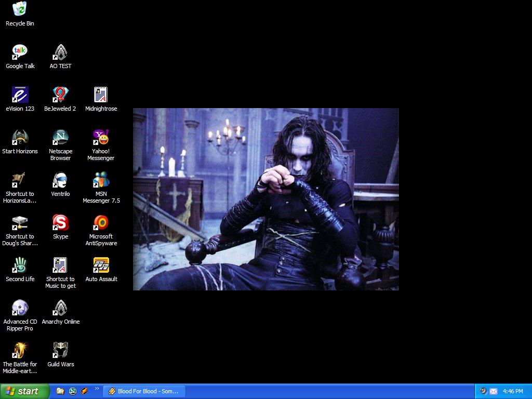Image resolution: width=532 pixels, height=399 pixels.
Task: Click the Second Life icon
Action: [x=20, y=265]
